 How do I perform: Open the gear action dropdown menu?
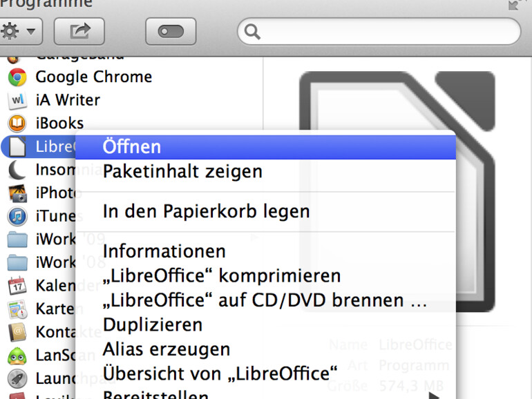(x=19, y=31)
